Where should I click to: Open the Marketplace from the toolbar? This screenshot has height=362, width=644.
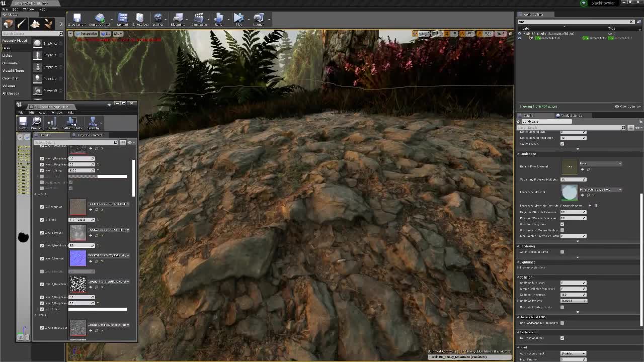tap(140, 20)
